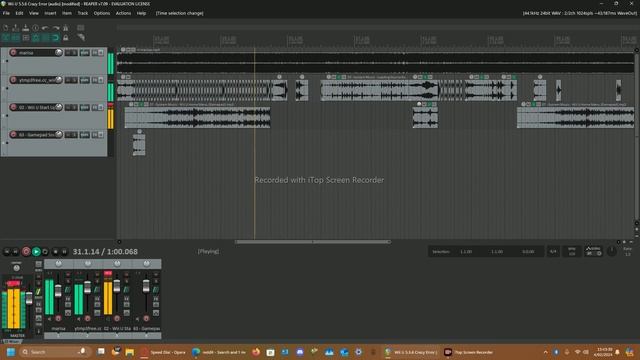
Task: Toggle grid lines toolbar button
Action: coord(45,38)
